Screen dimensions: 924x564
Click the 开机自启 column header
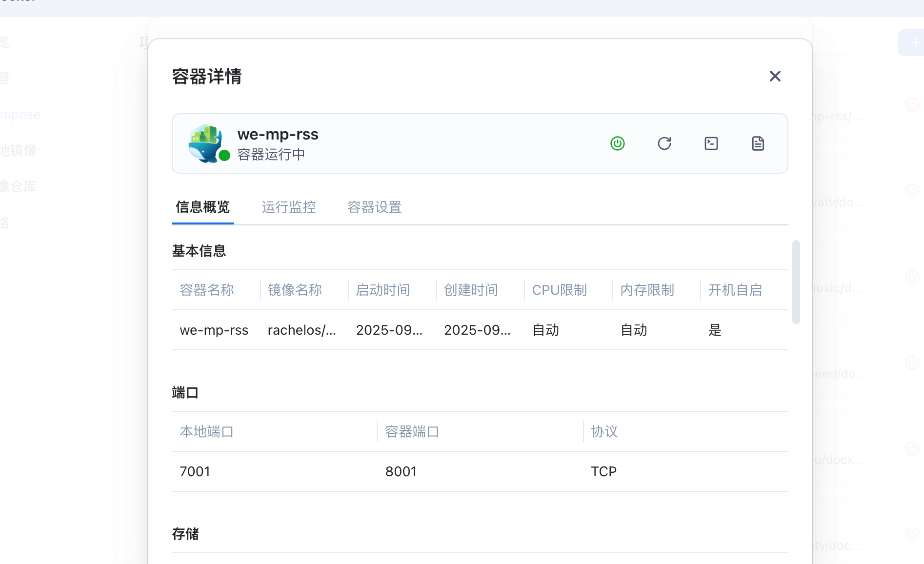click(735, 290)
